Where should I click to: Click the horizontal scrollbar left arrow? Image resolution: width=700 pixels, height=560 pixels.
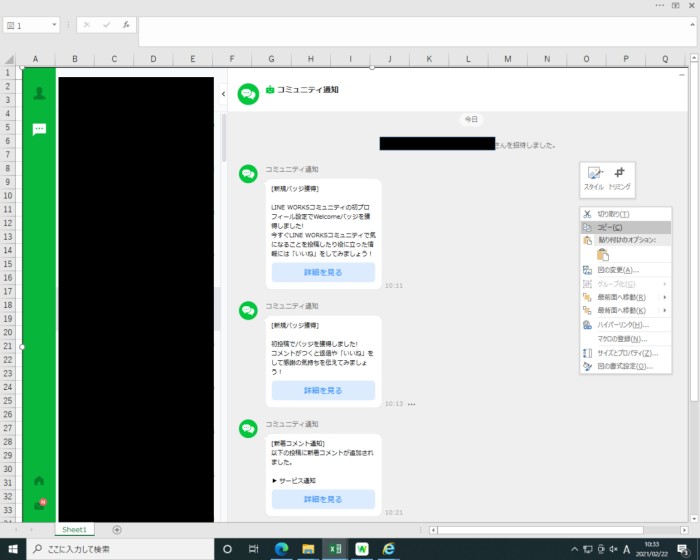click(x=433, y=530)
